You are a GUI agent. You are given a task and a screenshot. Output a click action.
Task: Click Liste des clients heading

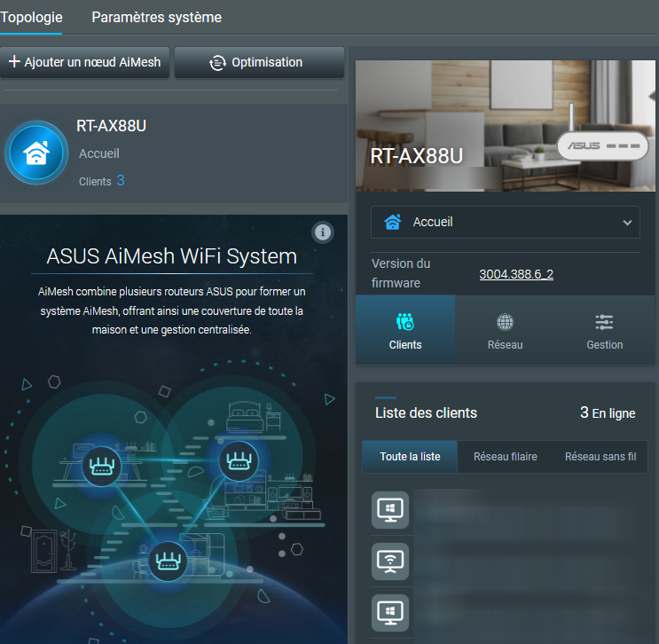pyautogui.click(x=426, y=412)
